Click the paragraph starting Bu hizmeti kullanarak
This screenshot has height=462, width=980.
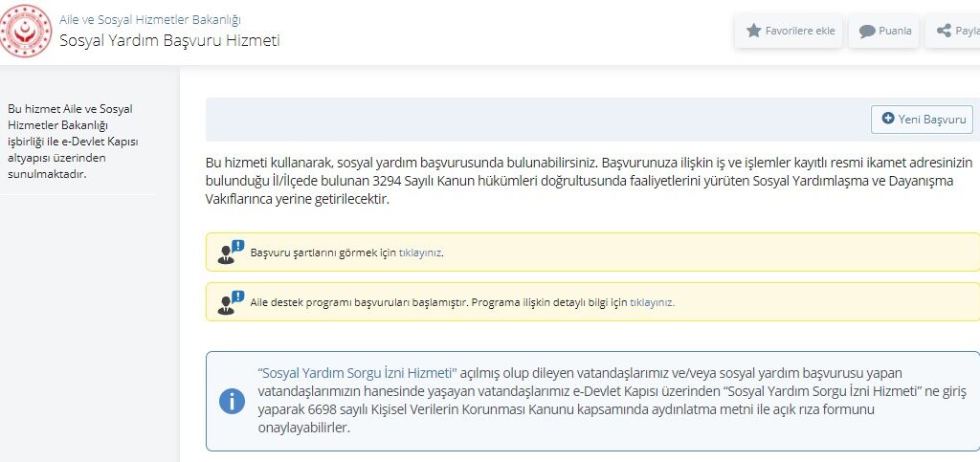(590, 182)
